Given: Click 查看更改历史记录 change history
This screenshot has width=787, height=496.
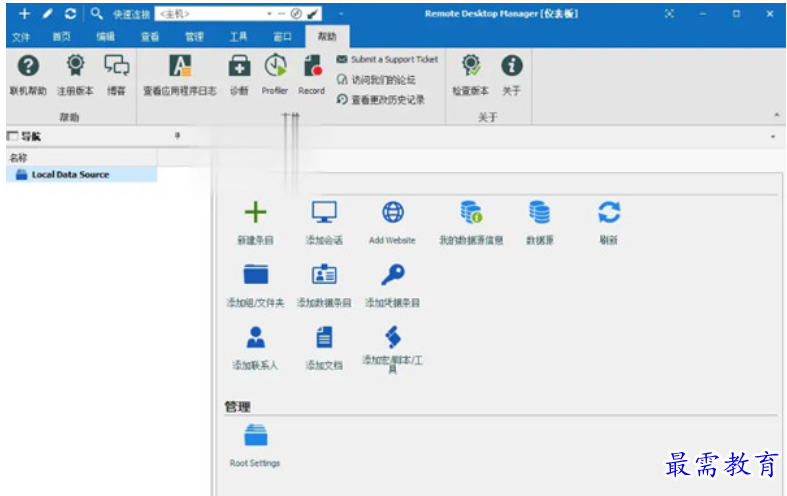Looking at the screenshot, I should pyautogui.click(x=381, y=100).
